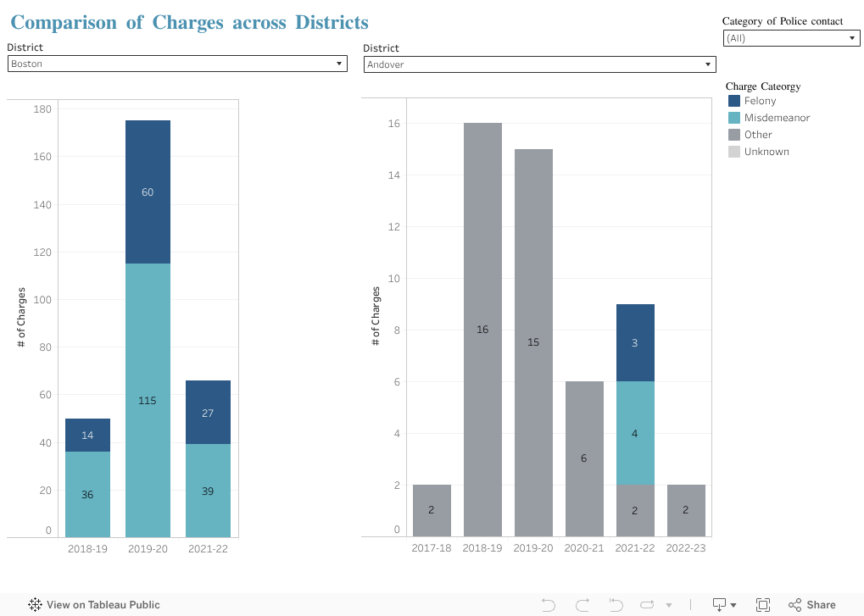The height and width of the screenshot is (616, 864).
Task: Click the Tableau logo icon
Action: [x=36, y=605]
